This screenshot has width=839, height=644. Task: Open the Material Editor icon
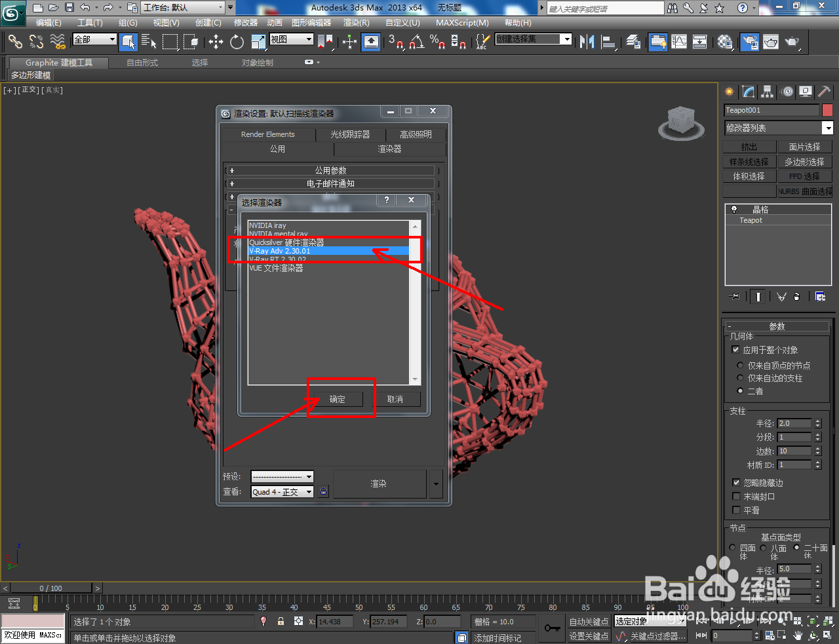pyautogui.click(x=725, y=42)
